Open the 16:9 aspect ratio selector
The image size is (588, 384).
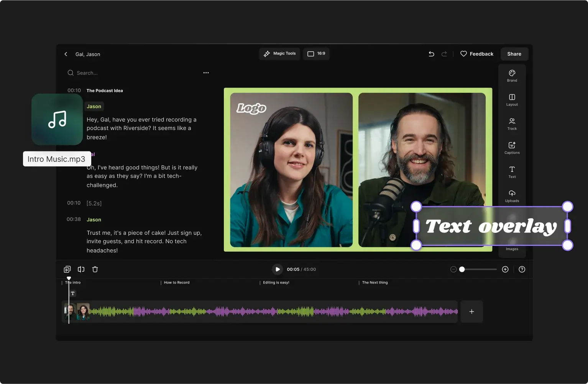click(316, 54)
